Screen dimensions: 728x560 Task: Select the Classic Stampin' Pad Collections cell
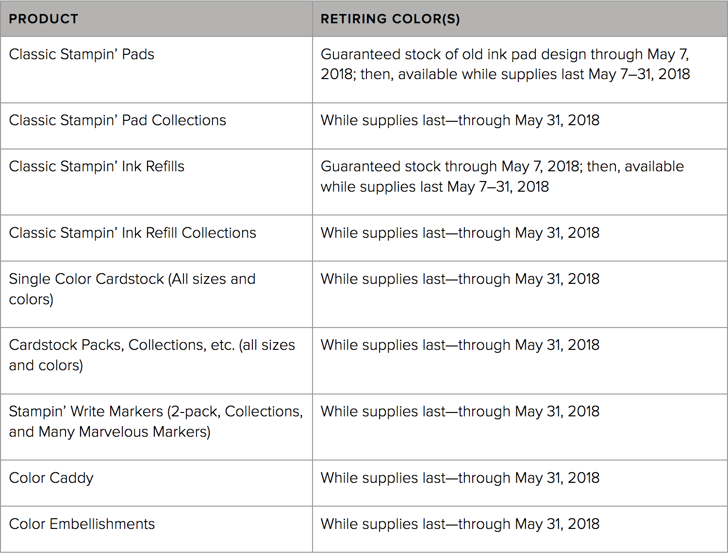pos(156,126)
